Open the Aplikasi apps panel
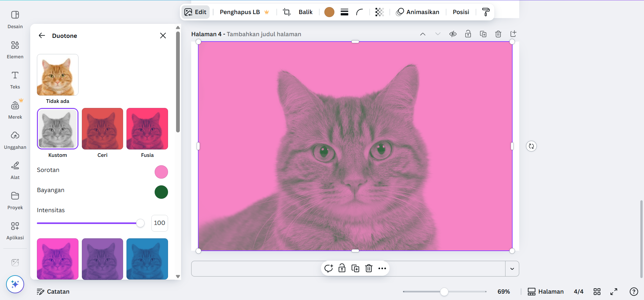The height and width of the screenshot is (300, 644). point(15,231)
